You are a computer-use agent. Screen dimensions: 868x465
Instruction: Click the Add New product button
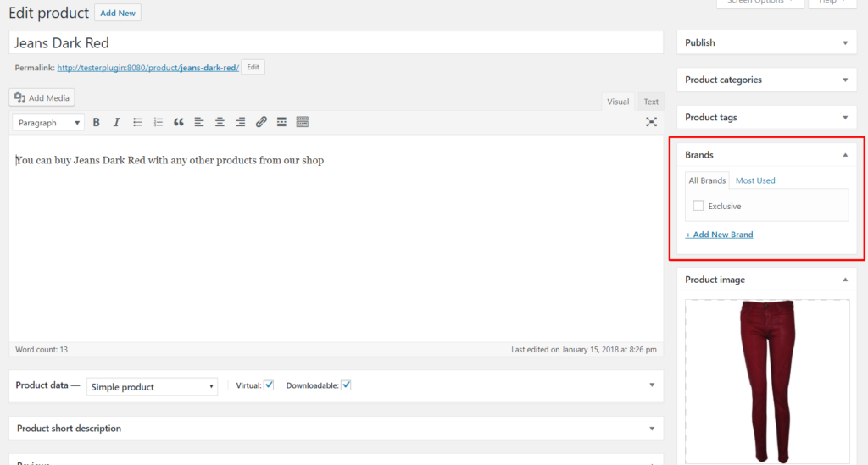click(x=117, y=13)
